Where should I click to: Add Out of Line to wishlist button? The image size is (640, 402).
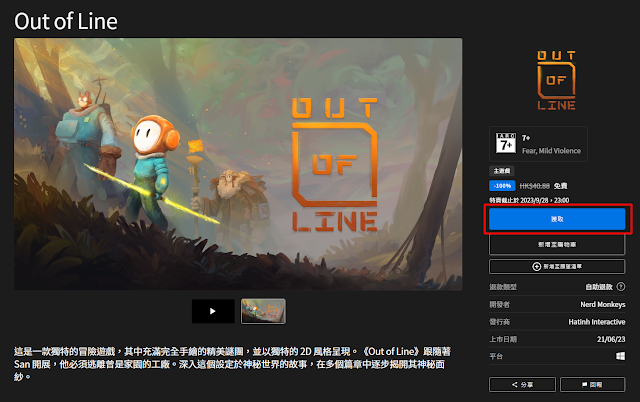557,267
